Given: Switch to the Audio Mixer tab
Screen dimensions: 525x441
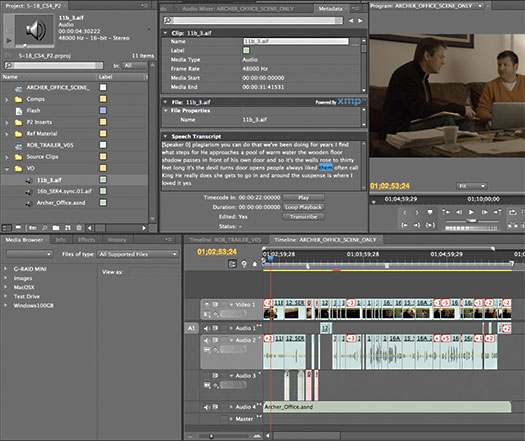Looking at the screenshot, I should tap(238, 9).
